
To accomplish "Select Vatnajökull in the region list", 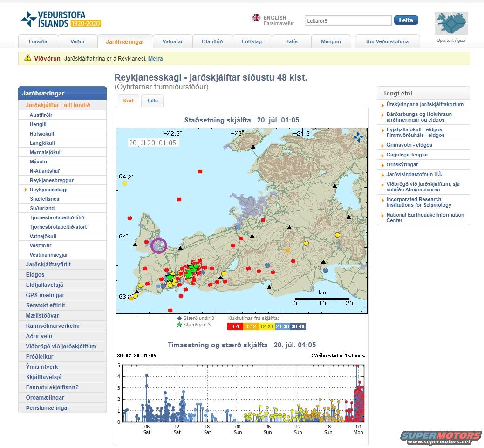I will click(x=43, y=236).
